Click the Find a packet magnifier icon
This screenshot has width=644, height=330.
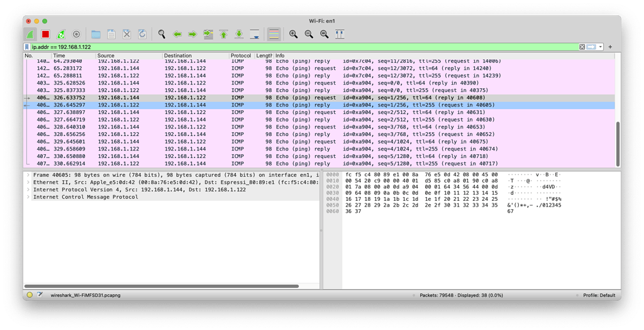click(162, 34)
